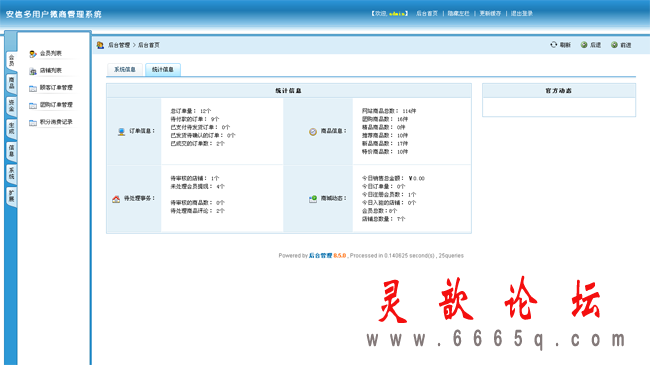650x365 pixels.
Task: Click the 后退 back text button
Action: (595, 45)
